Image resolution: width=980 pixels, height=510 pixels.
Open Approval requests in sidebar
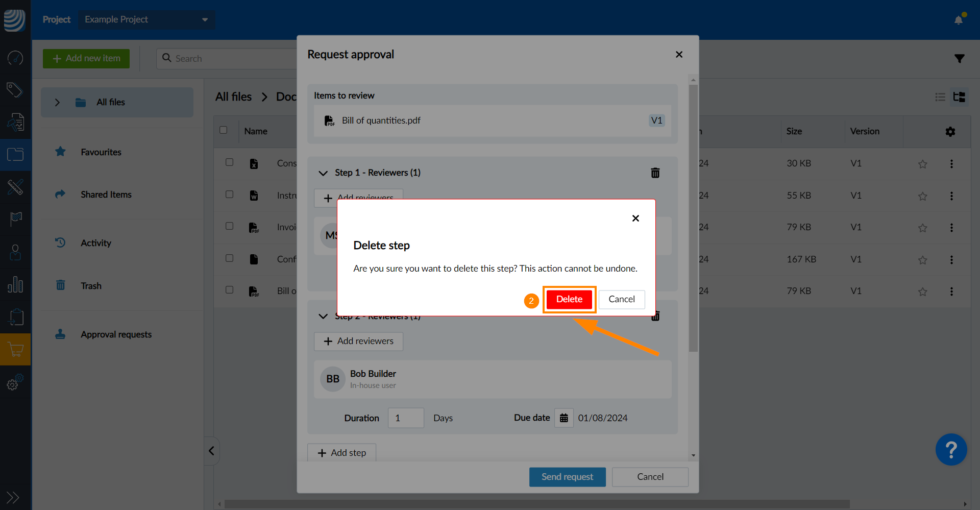click(x=116, y=334)
